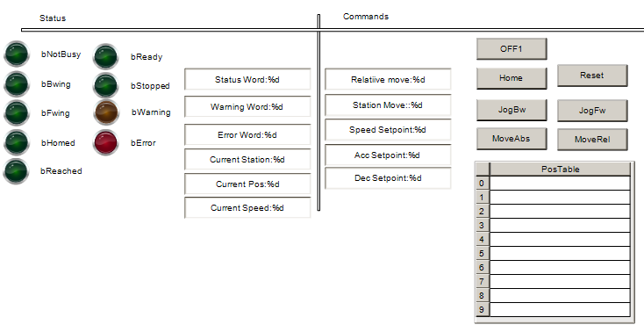
Task: Click the bFwing indicator lamp
Action: pyautogui.click(x=17, y=112)
